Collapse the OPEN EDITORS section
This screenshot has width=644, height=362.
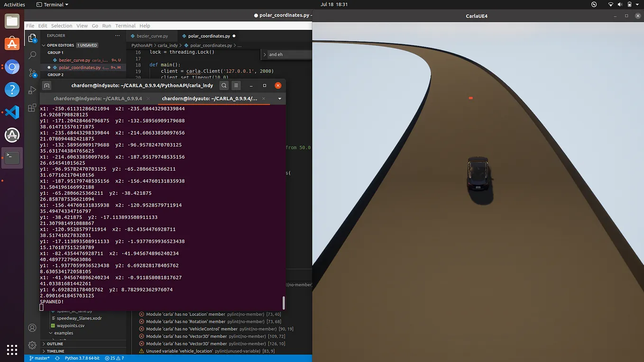[x=44, y=45]
